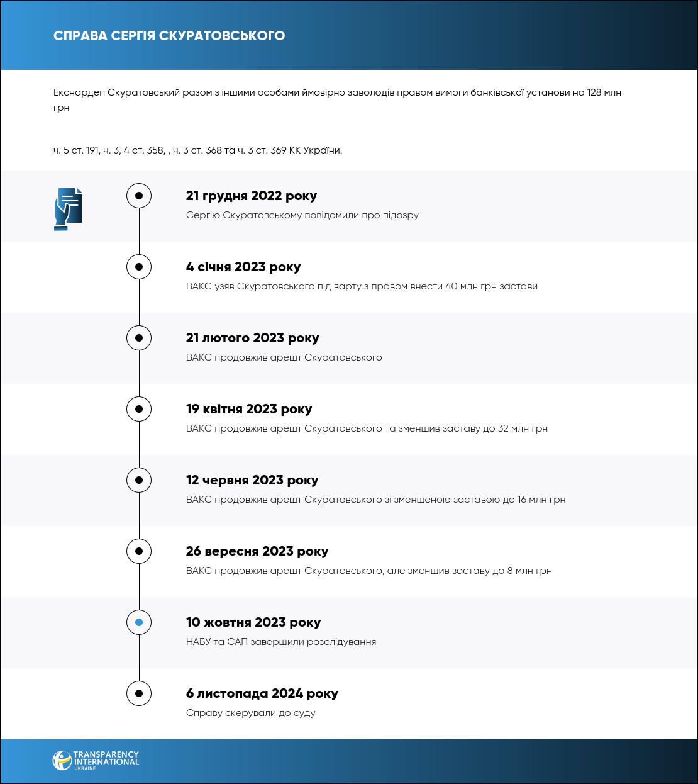Click the 21 лютого 2023 timeline dot
This screenshot has height=784, width=698.
tap(139, 338)
